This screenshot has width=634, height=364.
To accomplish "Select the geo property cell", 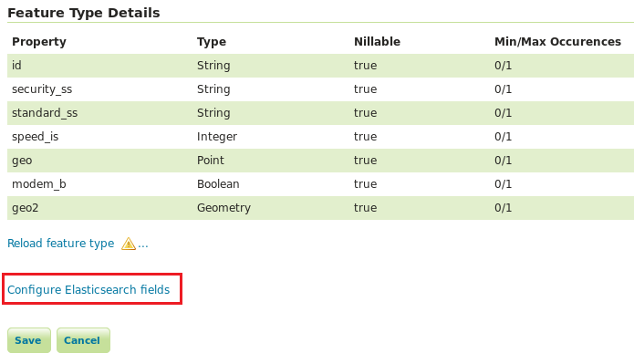I will [x=22, y=161].
